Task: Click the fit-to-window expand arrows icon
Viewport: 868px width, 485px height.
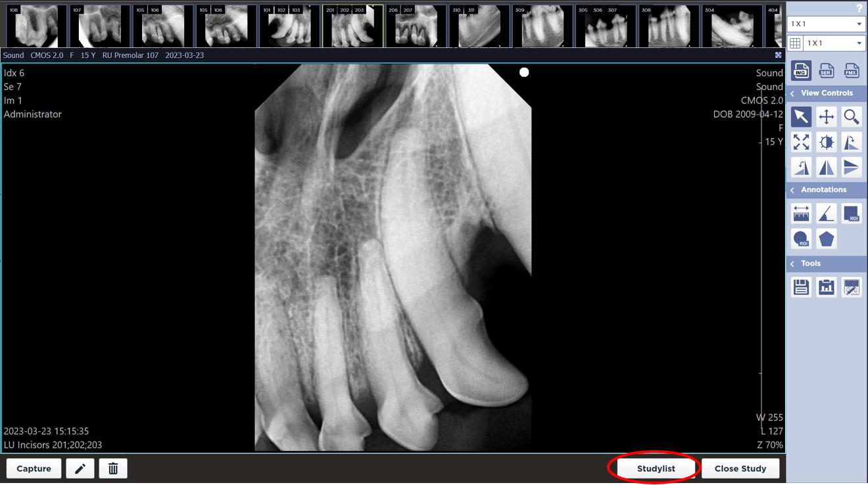Action: (x=801, y=142)
